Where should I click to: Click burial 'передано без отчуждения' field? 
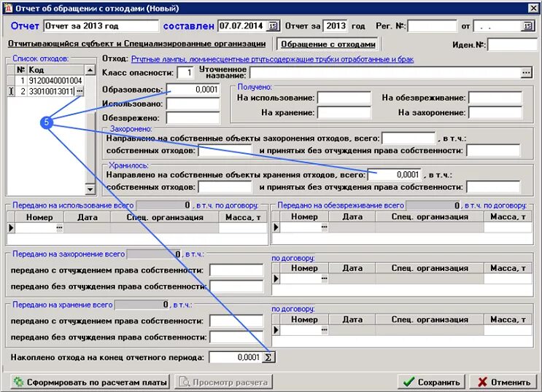point(236,286)
